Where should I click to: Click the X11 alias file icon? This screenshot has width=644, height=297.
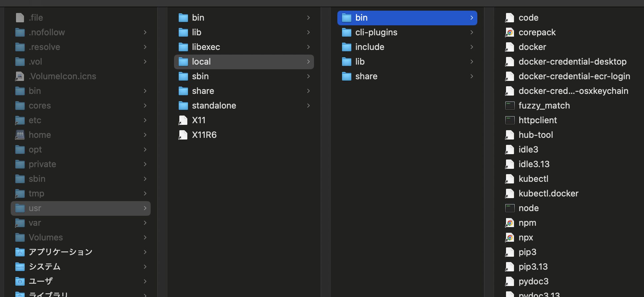183,120
